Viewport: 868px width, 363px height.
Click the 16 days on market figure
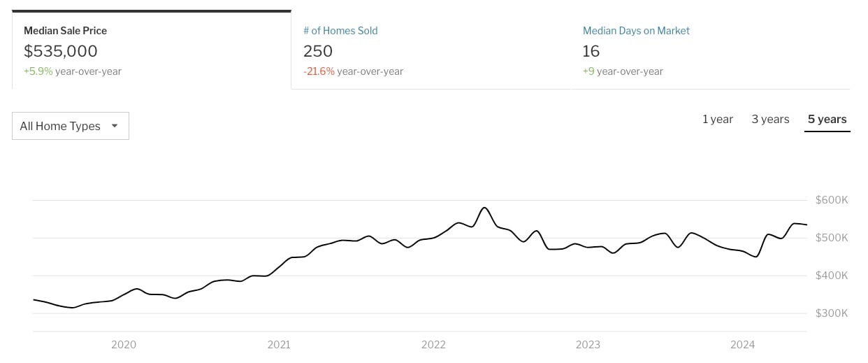coord(591,51)
